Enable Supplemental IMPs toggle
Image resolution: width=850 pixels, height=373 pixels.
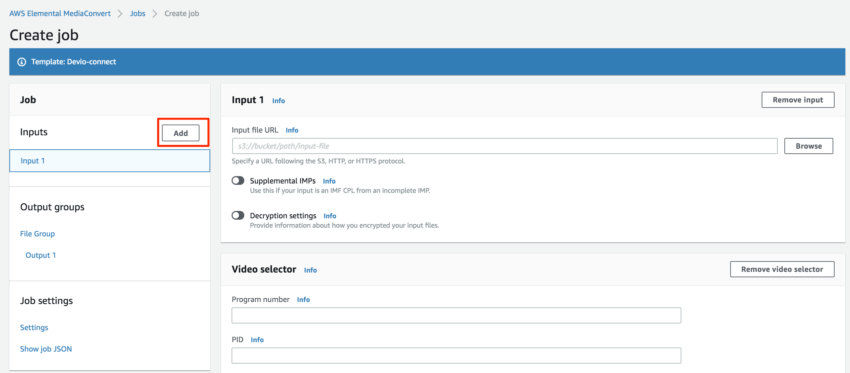(238, 181)
